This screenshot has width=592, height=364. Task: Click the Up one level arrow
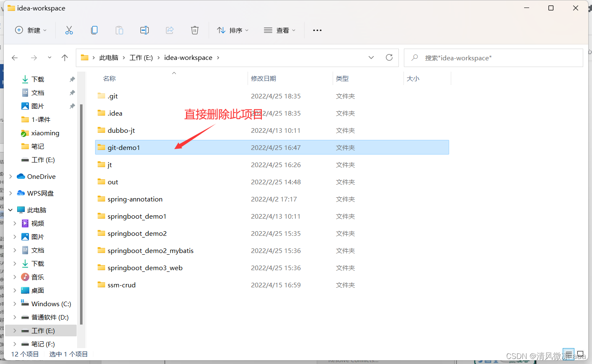pos(65,57)
